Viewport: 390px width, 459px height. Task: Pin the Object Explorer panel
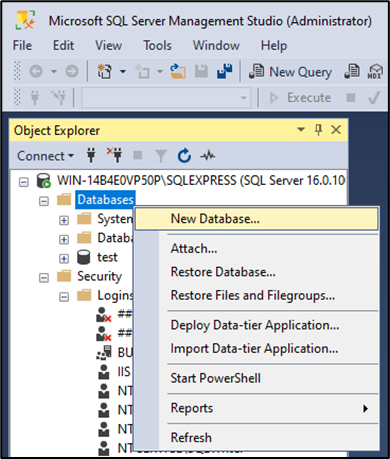318,130
